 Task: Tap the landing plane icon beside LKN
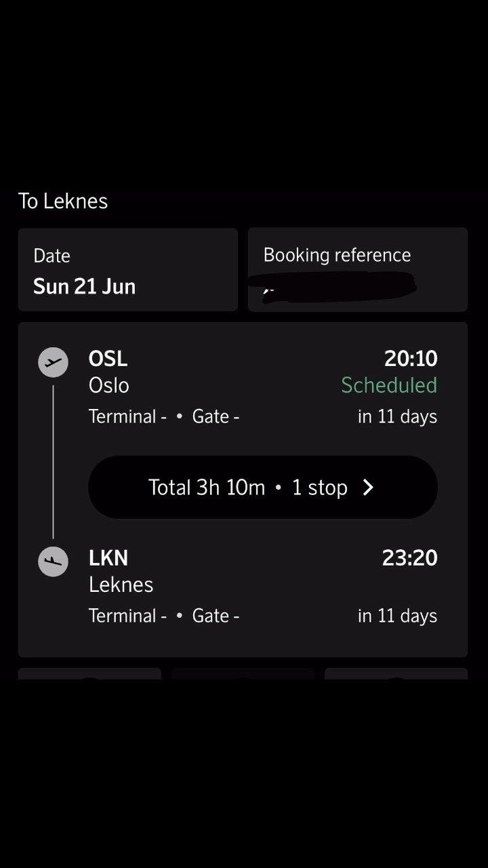tap(53, 561)
